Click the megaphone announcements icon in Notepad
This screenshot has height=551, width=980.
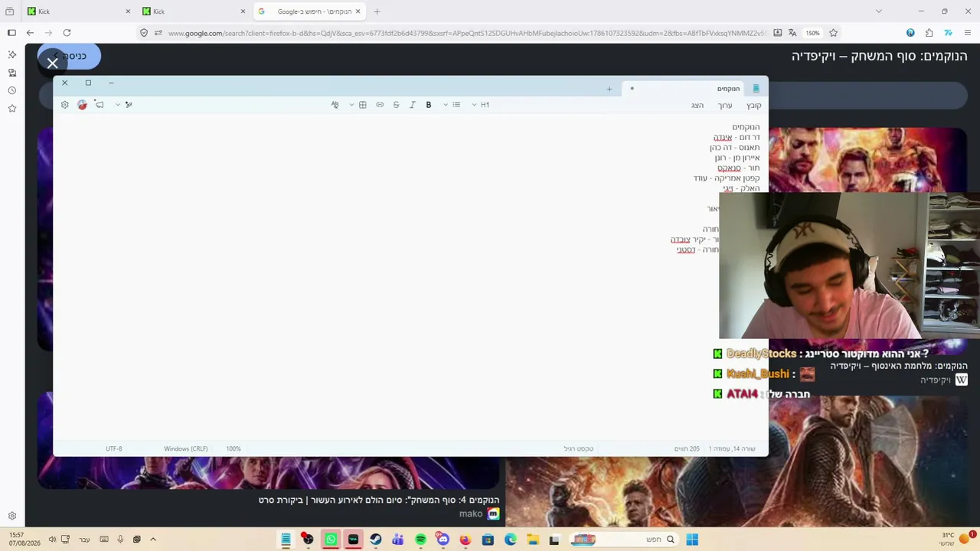(x=100, y=105)
